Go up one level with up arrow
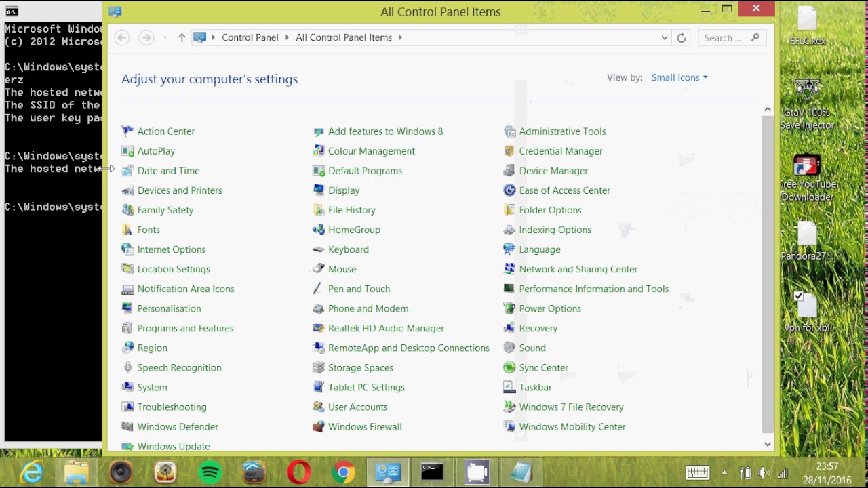This screenshot has width=868, height=488. point(182,38)
